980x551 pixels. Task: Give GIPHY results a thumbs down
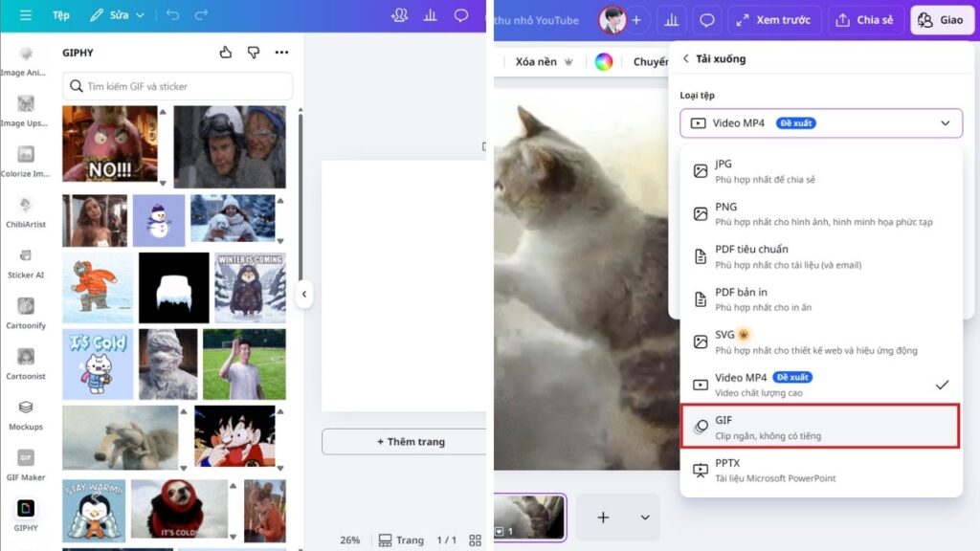tap(255, 53)
